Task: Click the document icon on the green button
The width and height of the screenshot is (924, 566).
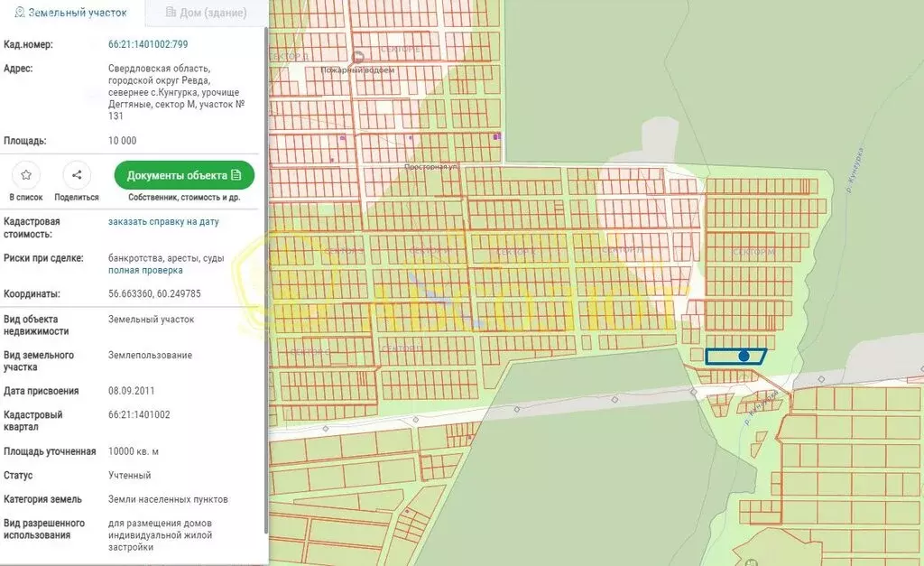Action: coord(236,175)
